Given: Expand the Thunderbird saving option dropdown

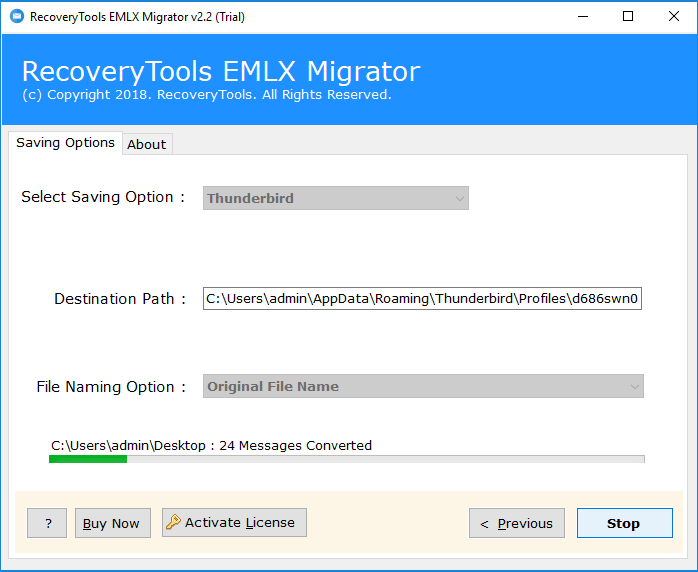Looking at the screenshot, I should click(336, 198).
